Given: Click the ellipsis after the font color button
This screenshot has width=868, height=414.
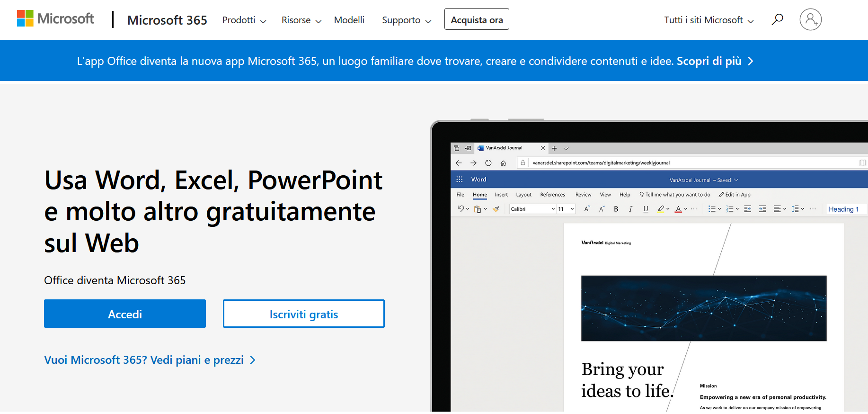Looking at the screenshot, I should pyautogui.click(x=694, y=209).
